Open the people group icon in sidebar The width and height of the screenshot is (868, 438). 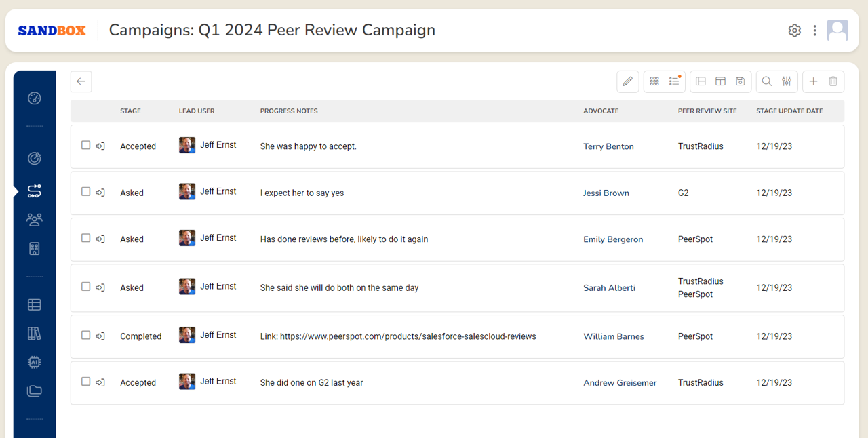[x=35, y=219]
